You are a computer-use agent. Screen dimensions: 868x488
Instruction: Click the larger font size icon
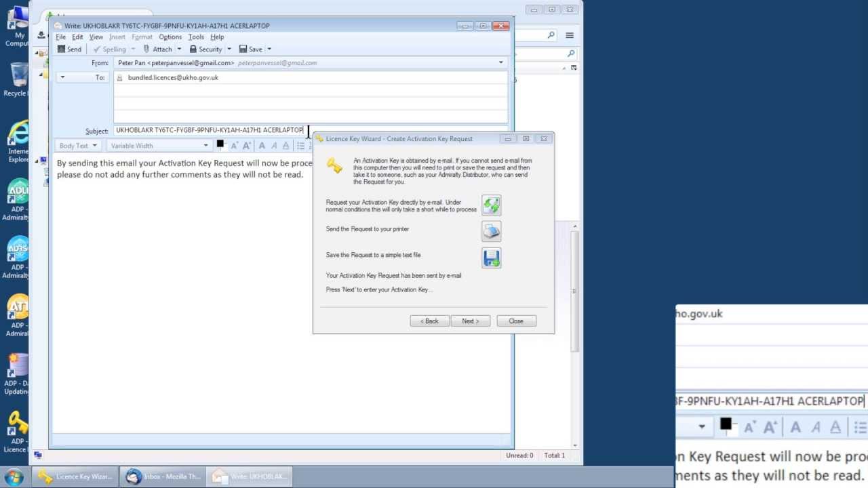point(247,146)
